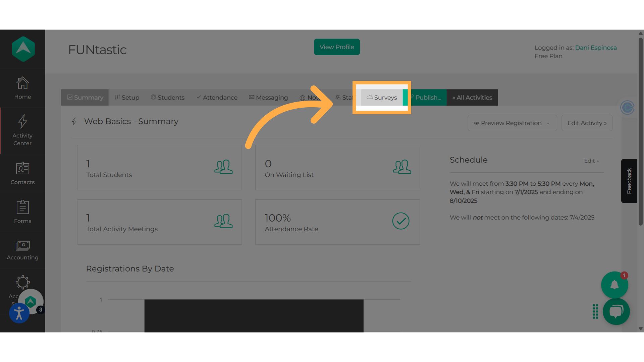Open the chat bubble widget

click(x=616, y=311)
